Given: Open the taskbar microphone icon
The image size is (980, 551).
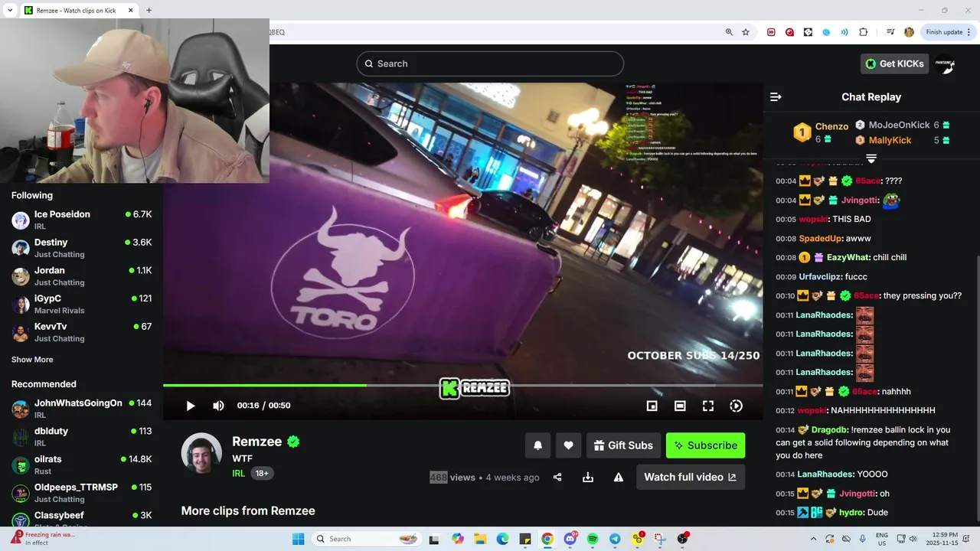Looking at the screenshot, I should pyautogui.click(x=863, y=539).
